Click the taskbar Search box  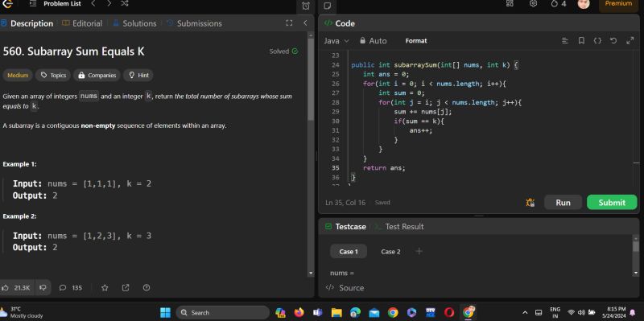223,313
